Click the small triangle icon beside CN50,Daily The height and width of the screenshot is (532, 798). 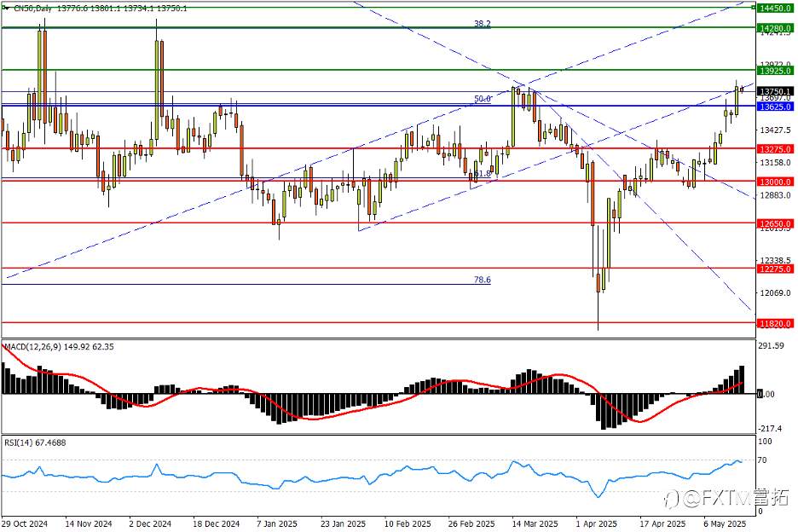click(x=6, y=9)
